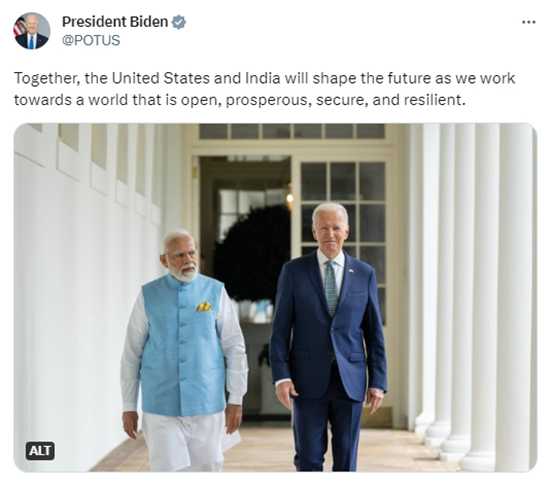Click the patterned teal tie in the photo

point(331,288)
